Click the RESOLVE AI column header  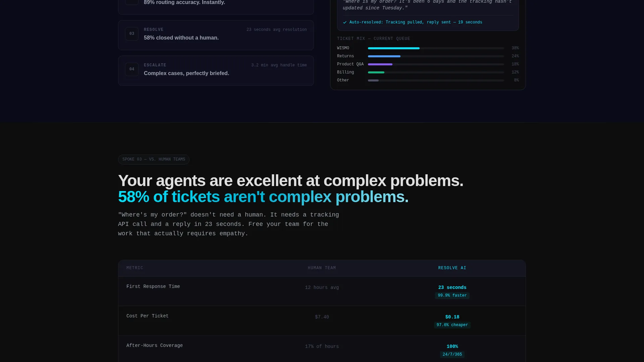coord(452,268)
